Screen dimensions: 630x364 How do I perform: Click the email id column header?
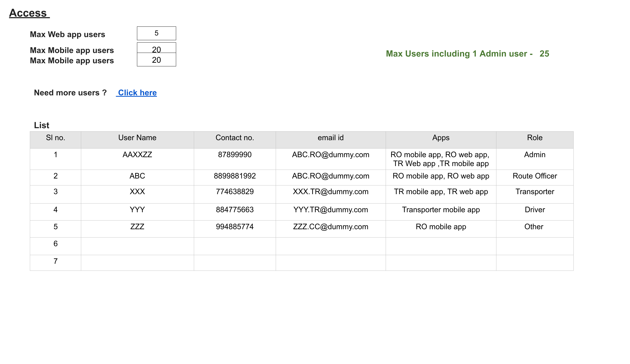click(331, 138)
